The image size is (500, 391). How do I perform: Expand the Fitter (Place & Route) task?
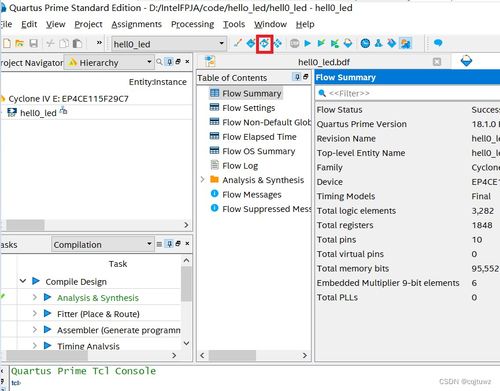pyautogui.click(x=35, y=314)
